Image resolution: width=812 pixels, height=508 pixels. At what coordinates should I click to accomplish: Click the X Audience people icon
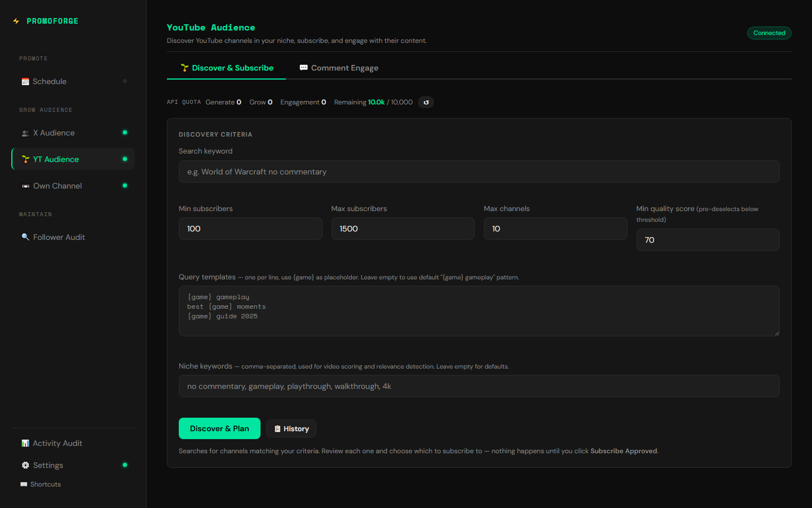coord(25,133)
